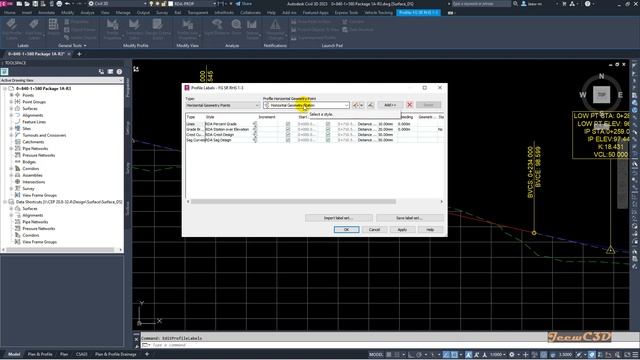
Task: Toggle end station checkbox for RDA Station over Elevation row
Action: tap(328, 129)
